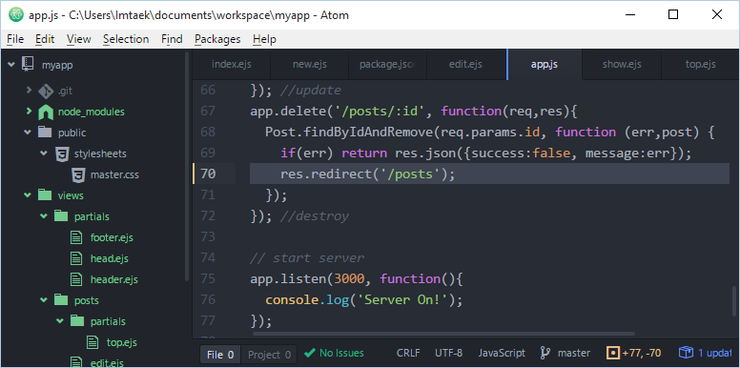
Task: Open the Packages menu
Action: [218, 39]
